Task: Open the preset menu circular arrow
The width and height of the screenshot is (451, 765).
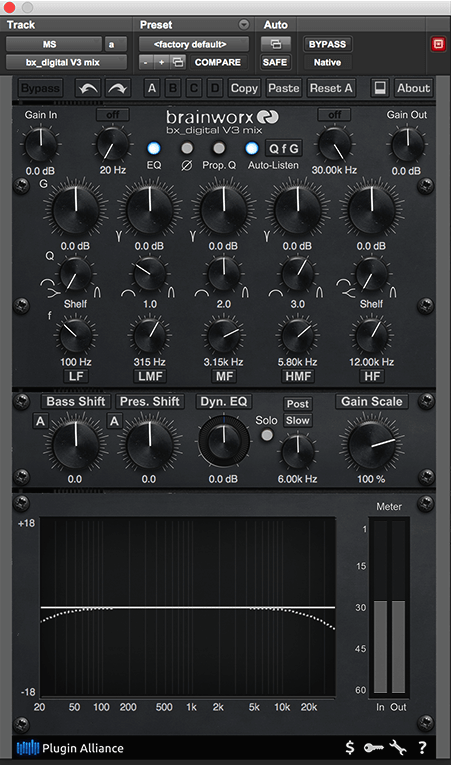Action: [244, 24]
